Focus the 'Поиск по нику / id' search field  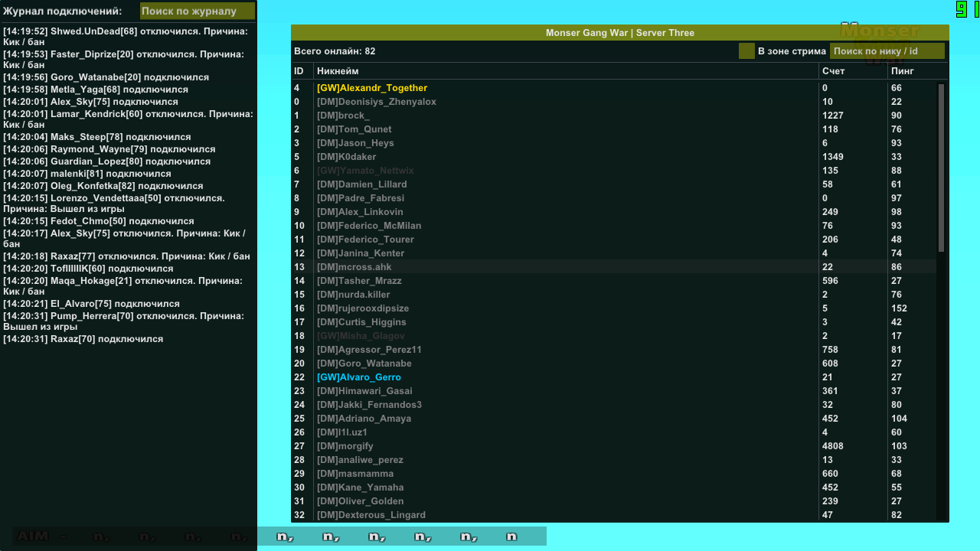click(x=887, y=51)
